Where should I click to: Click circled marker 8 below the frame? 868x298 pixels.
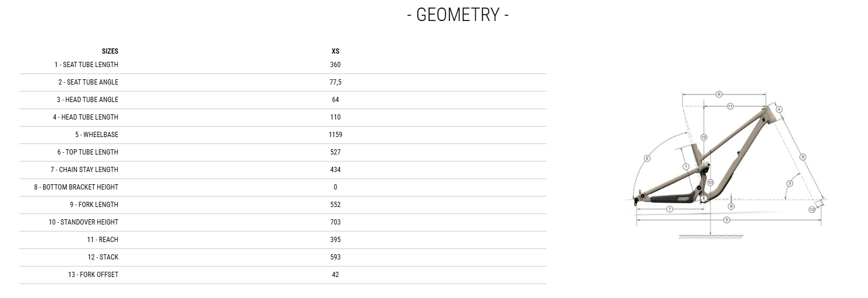click(x=731, y=206)
